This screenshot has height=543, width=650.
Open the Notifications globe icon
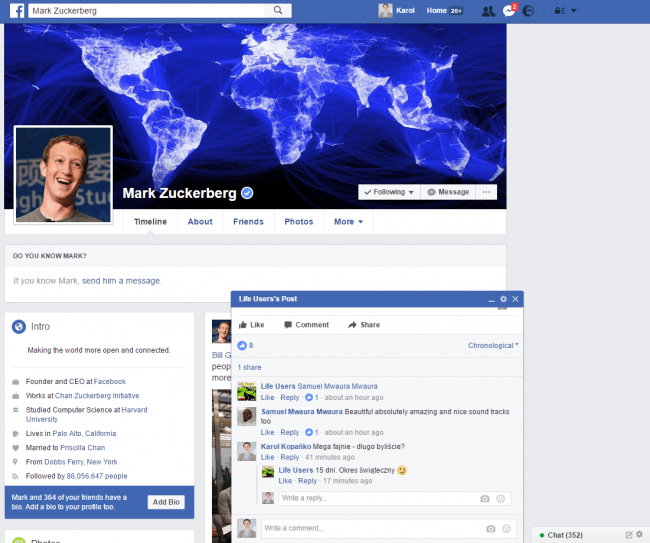pos(528,11)
